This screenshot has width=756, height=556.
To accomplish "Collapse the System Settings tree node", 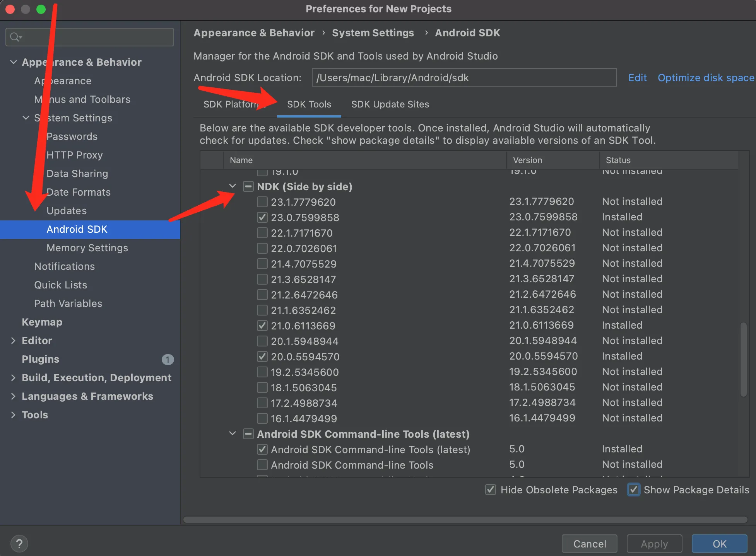I will [26, 118].
